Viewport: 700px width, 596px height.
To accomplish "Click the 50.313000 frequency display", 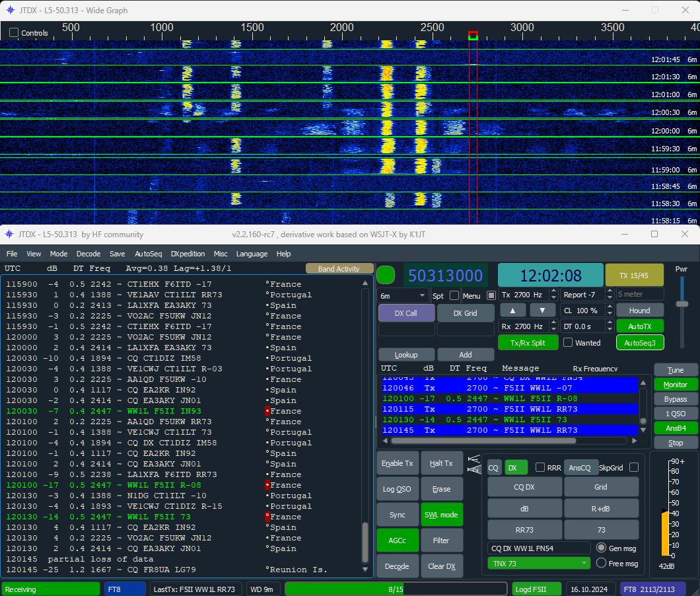I will (446, 276).
